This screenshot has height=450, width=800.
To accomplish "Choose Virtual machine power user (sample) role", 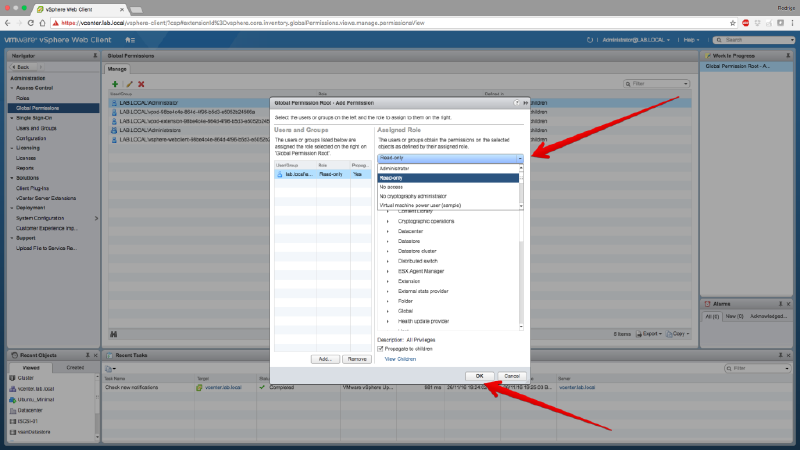I will [418, 204].
